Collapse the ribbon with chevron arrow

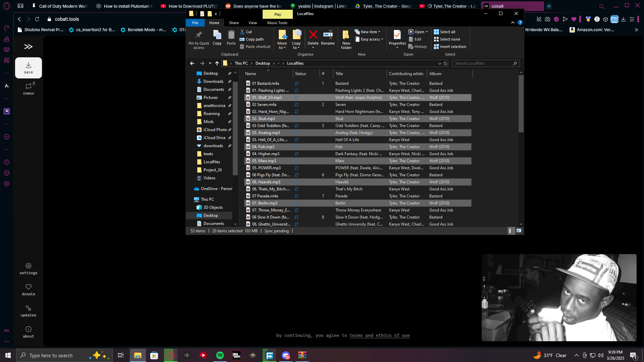coord(513,22)
